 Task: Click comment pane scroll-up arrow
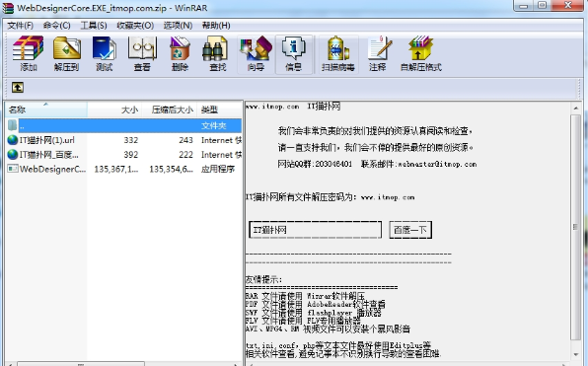point(575,108)
